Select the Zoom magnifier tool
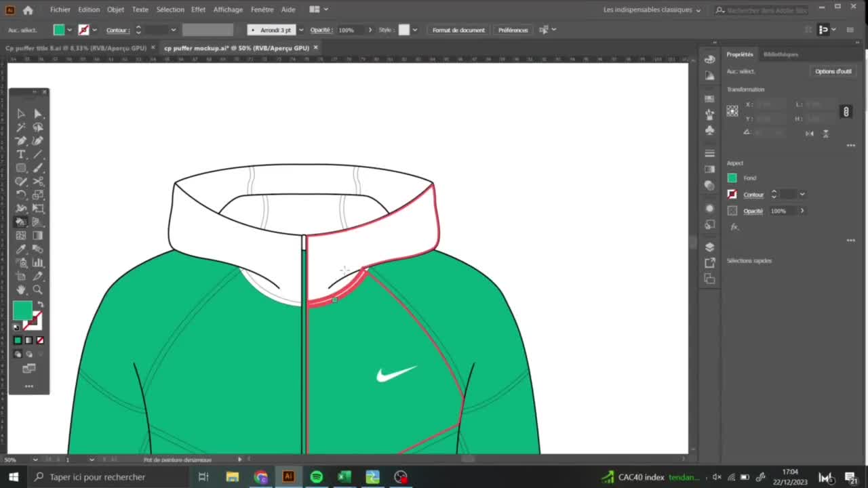The width and height of the screenshot is (868, 488). pyautogui.click(x=37, y=290)
